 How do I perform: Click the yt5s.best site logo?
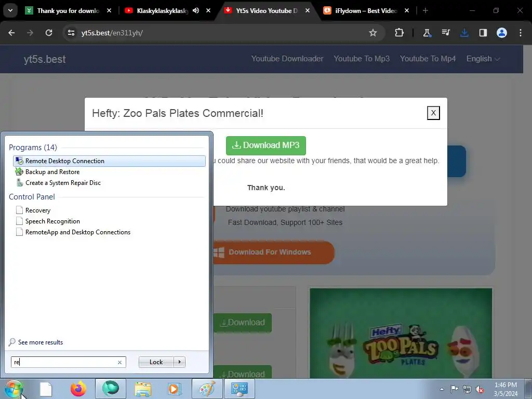(45, 59)
